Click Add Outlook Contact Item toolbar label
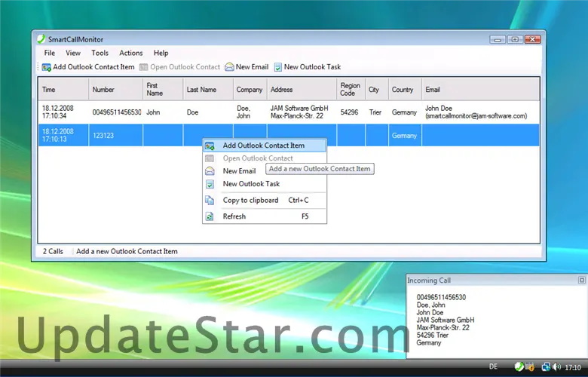The height and width of the screenshot is (377, 588). click(x=93, y=67)
